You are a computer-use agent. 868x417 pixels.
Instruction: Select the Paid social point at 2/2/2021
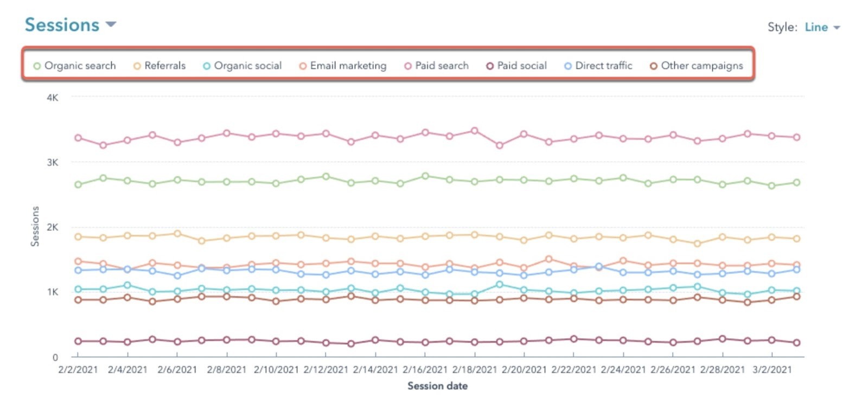pyautogui.click(x=78, y=341)
